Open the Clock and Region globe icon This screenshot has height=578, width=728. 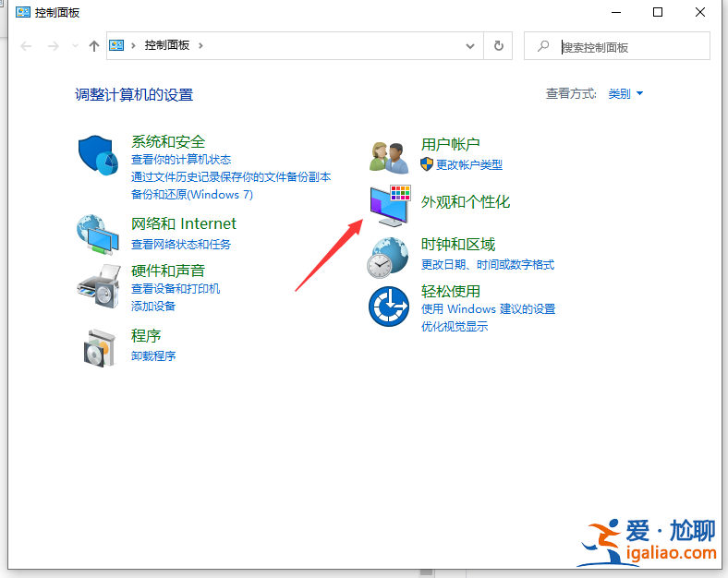tap(388, 258)
